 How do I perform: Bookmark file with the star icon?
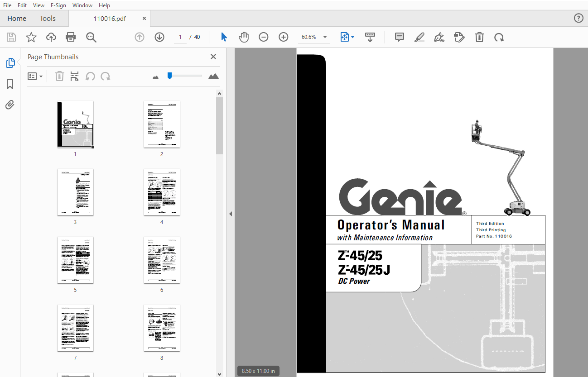click(31, 37)
